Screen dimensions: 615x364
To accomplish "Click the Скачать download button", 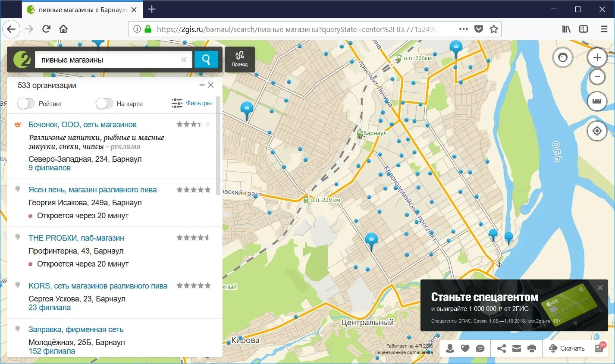I will coord(567,348).
